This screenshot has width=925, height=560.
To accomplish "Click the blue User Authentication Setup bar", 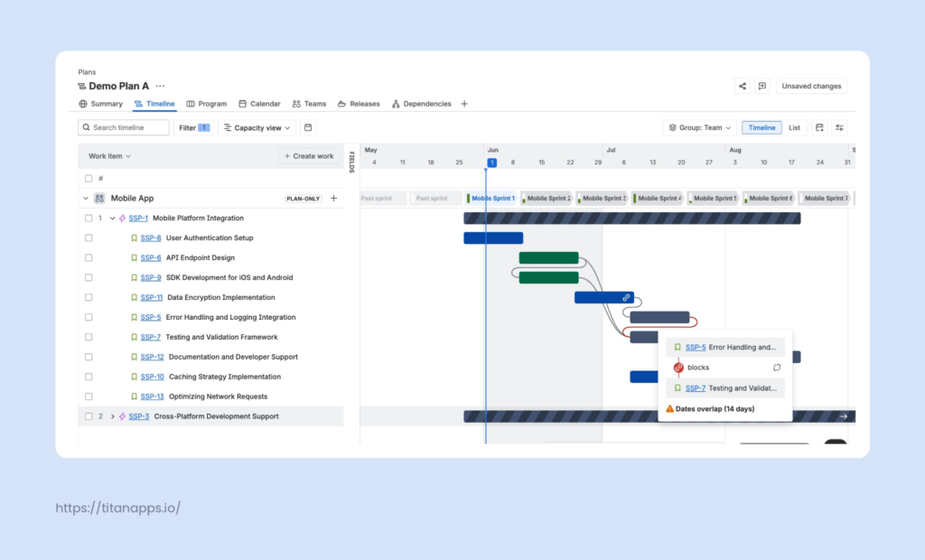I will [x=493, y=238].
